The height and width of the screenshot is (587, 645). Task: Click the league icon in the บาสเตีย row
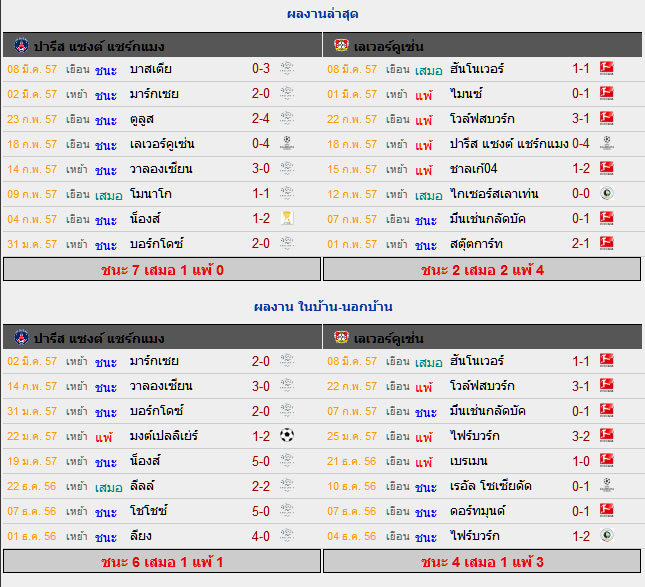[287, 68]
